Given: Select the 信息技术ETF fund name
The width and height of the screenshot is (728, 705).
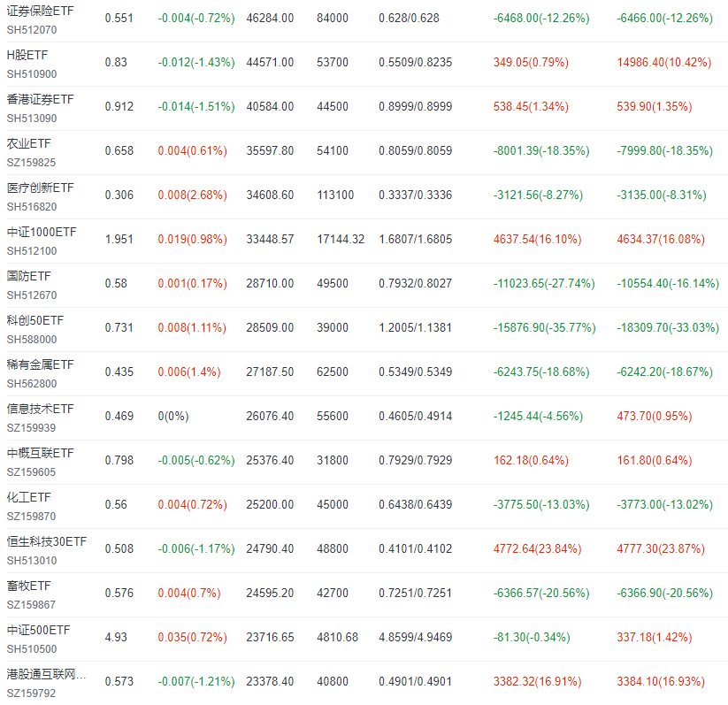Looking at the screenshot, I should [x=41, y=409].
